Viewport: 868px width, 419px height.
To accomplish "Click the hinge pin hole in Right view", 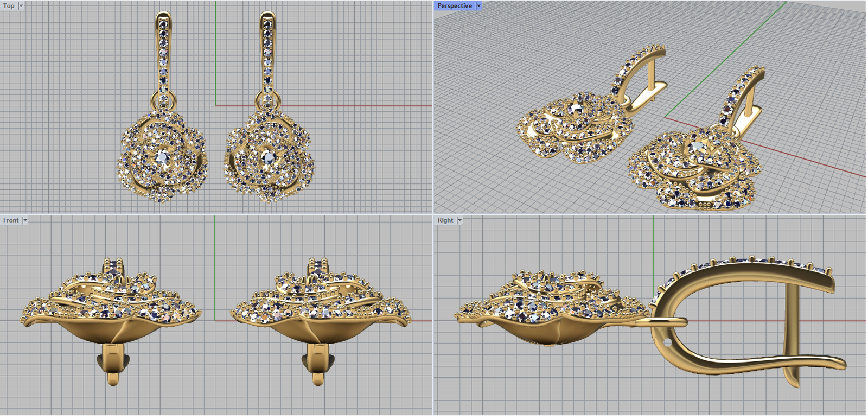I will pyautogui.click(x=668, y=343).
